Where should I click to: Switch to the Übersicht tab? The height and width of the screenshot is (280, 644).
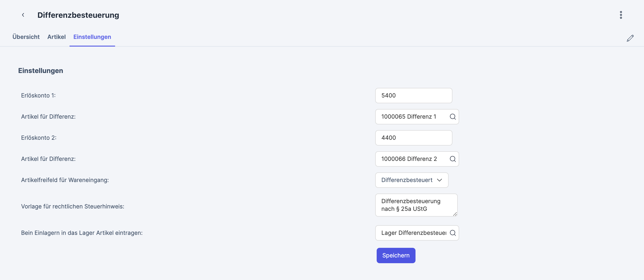pyautogui.click(x=26, y=37)
